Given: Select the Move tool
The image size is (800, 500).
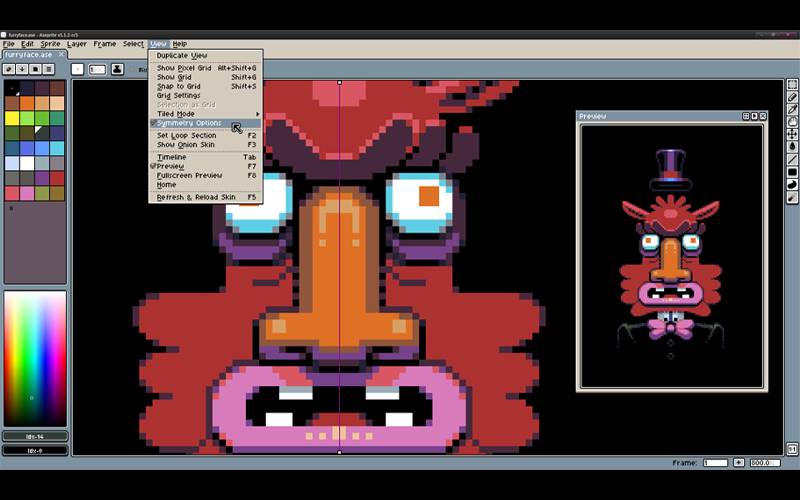Looking at the screenshot, I should point(792,134).
